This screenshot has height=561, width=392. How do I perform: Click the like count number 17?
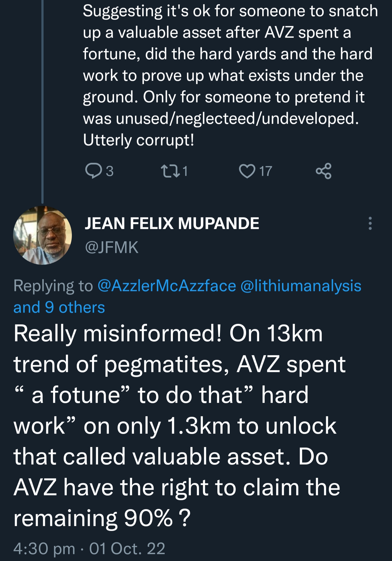(x=266, y=171)
